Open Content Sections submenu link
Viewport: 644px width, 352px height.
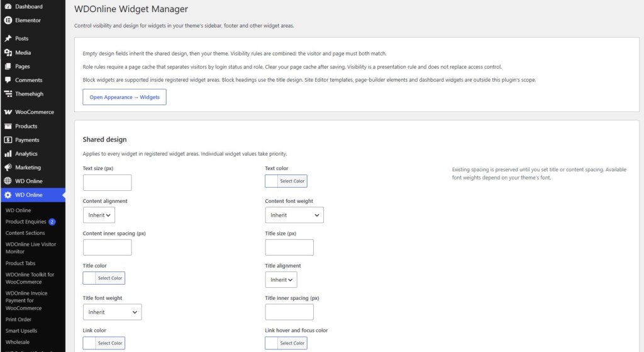tap(25, 233)
